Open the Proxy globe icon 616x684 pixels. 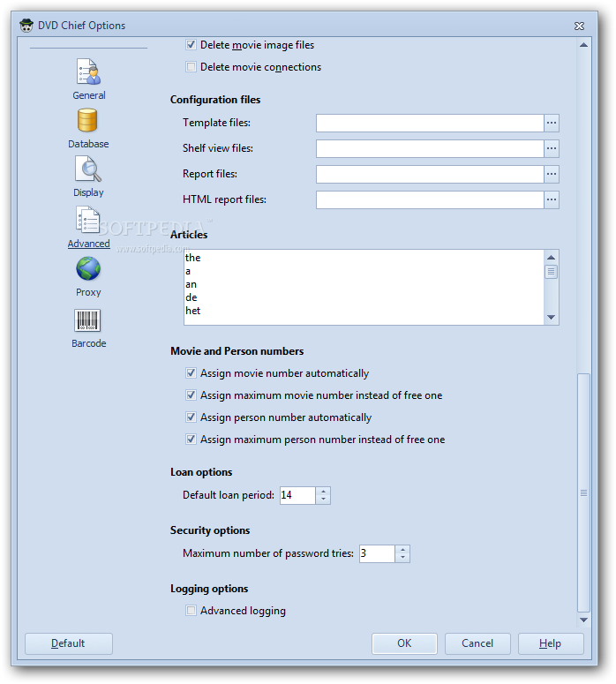pos(88,268)
